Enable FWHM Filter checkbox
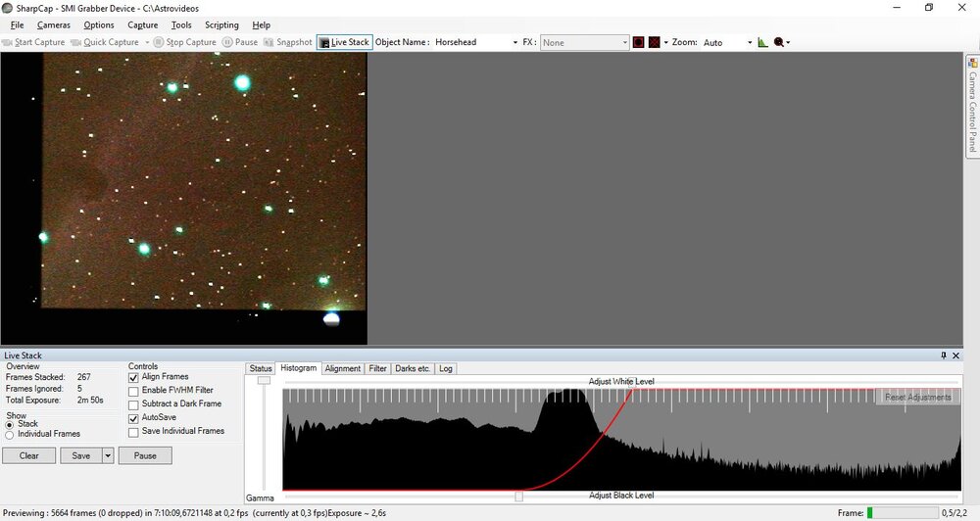The width and height of the screenshot is (980, 521). (133, 391)
